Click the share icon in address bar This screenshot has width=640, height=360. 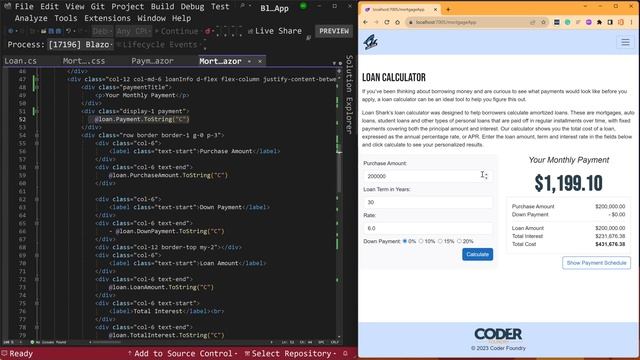click(533, 22)
